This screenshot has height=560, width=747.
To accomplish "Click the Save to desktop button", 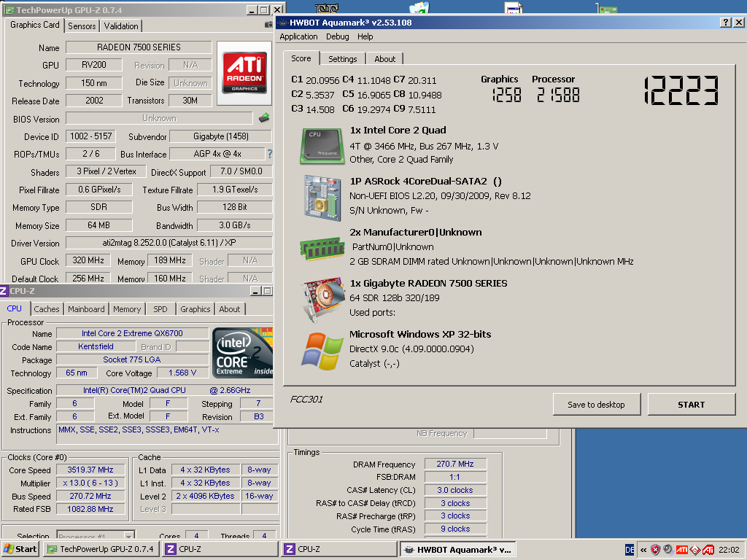I will click(x=597, y=404).
